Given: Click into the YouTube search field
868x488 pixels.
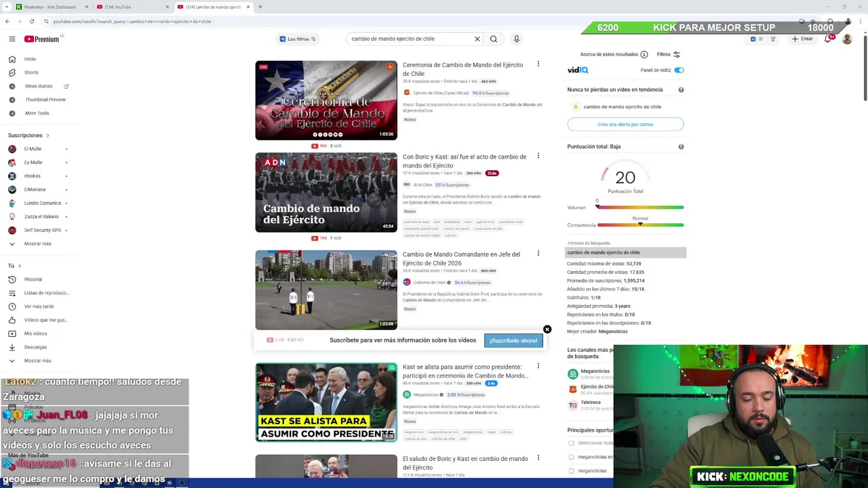Looking at the screenshot, I should point(411,39).
